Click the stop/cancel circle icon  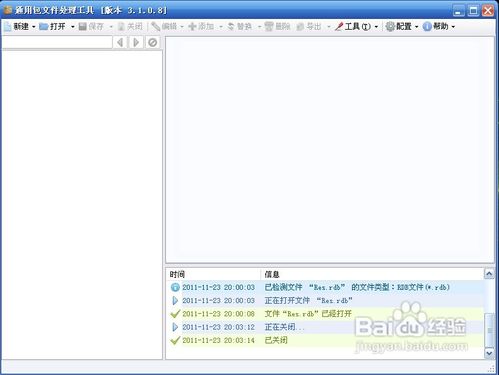pyautogui.click(x=153, y=42)
